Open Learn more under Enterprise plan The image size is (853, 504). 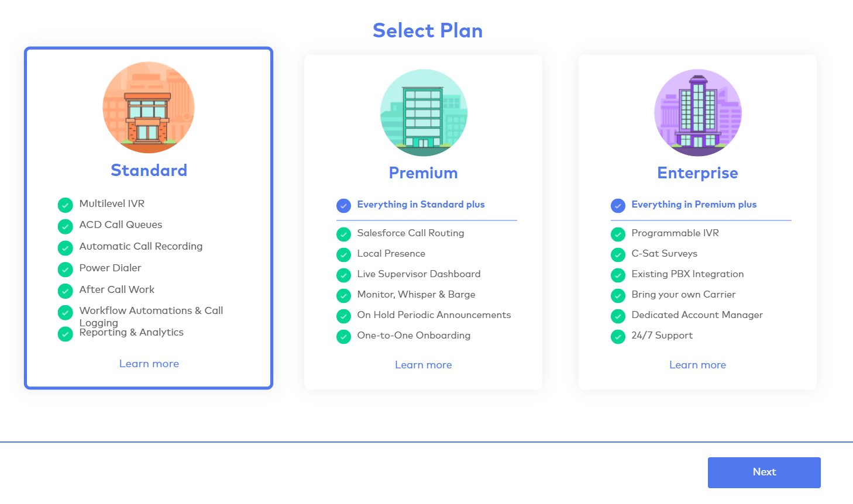[697, 365]
